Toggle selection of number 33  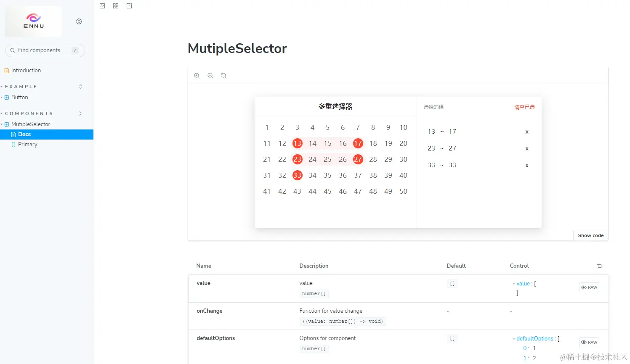[x=297, y=175]
